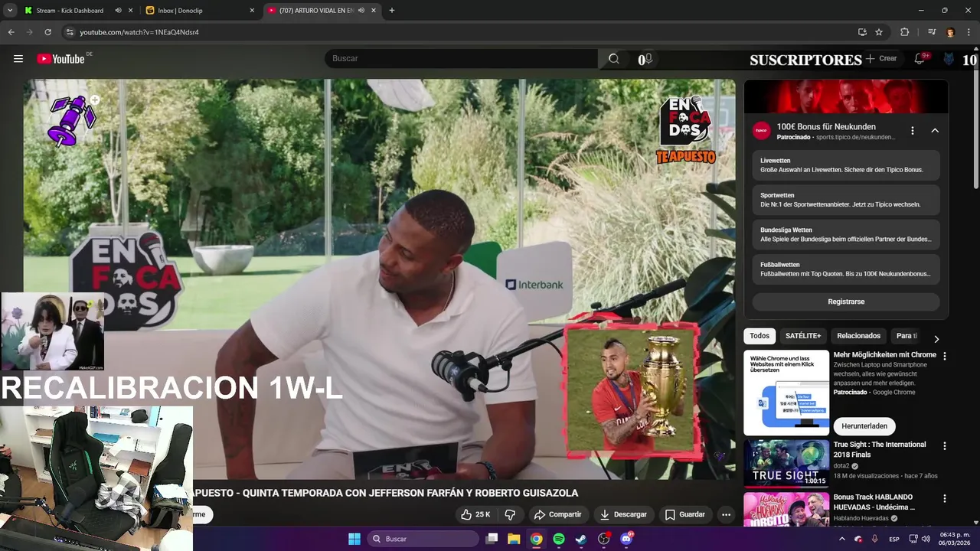Open the Bundesliga Wetten ad link

pyautogui.click(x=846, y=235)
